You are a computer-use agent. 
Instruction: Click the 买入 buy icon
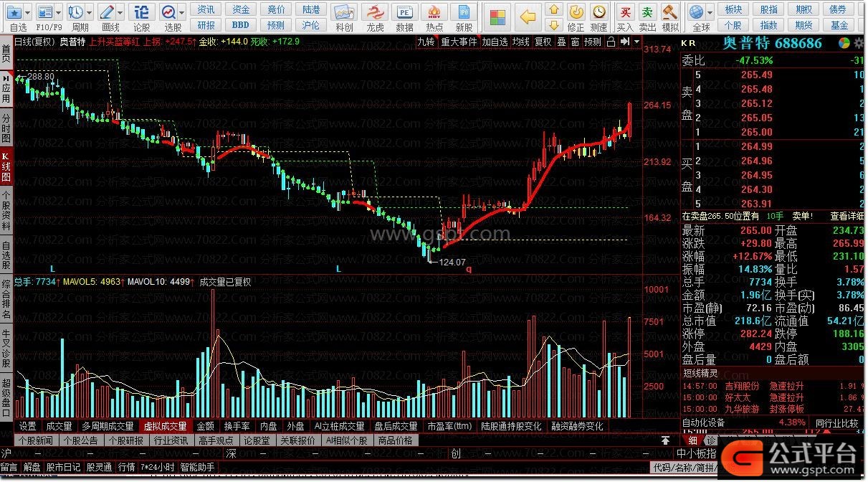tap(626, 12)
